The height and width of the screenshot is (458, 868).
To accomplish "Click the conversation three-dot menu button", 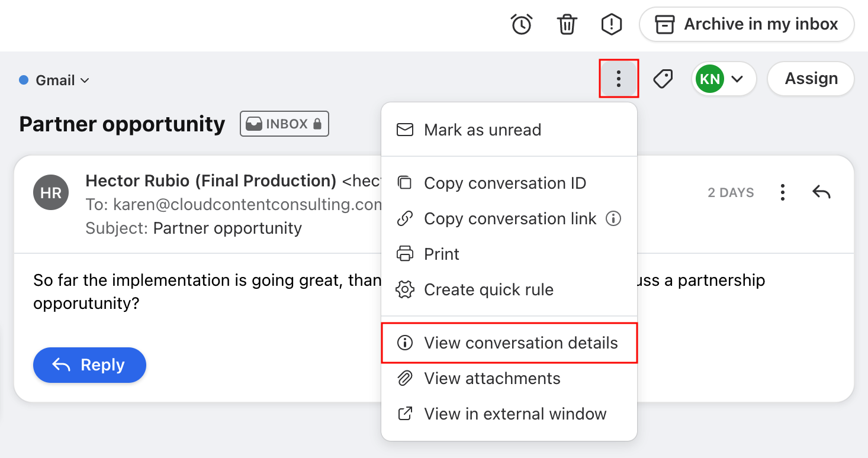I will (x=618, y=79).
